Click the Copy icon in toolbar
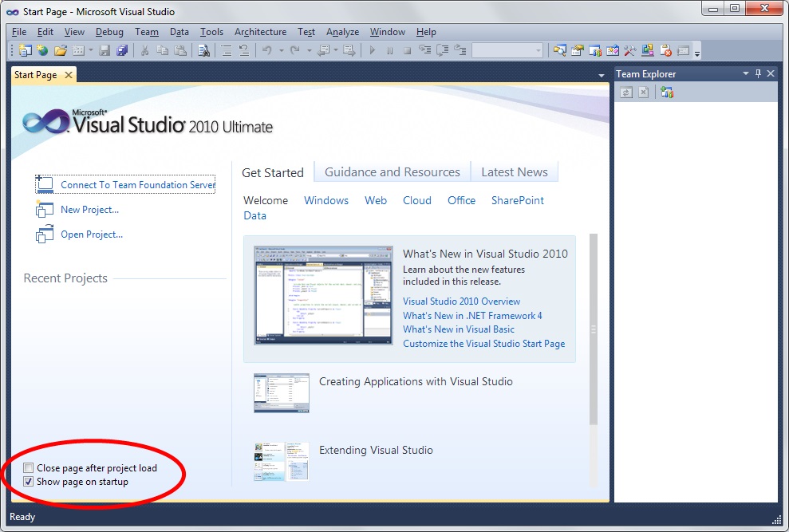The image size is (789, 532). tap(162, 50)
